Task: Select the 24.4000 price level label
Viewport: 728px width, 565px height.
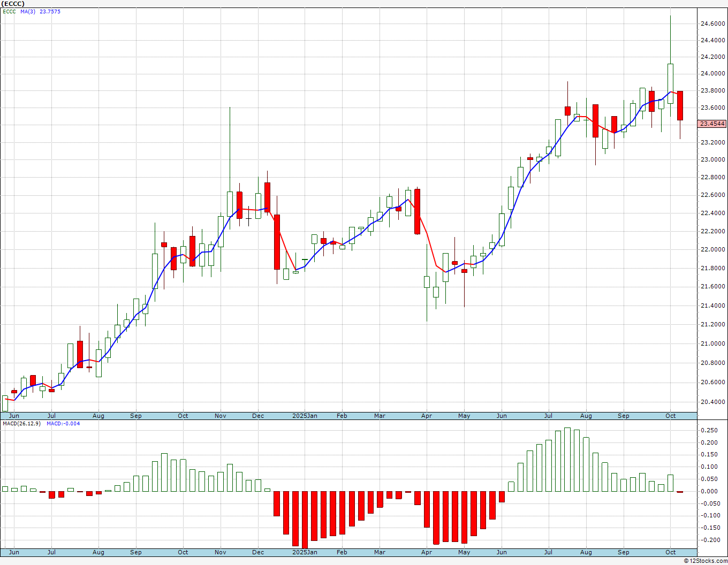Action: 712,40
